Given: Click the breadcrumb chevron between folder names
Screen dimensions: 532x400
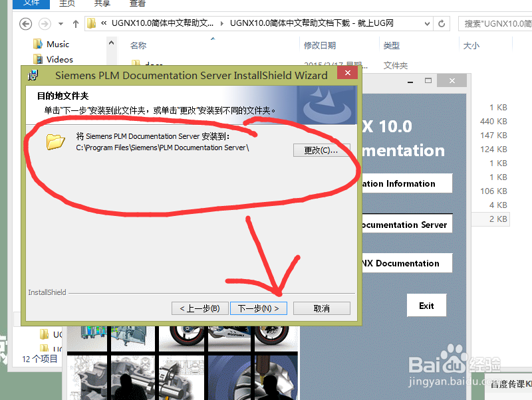Looking at the screenshot, I should [x=222, y=23].
